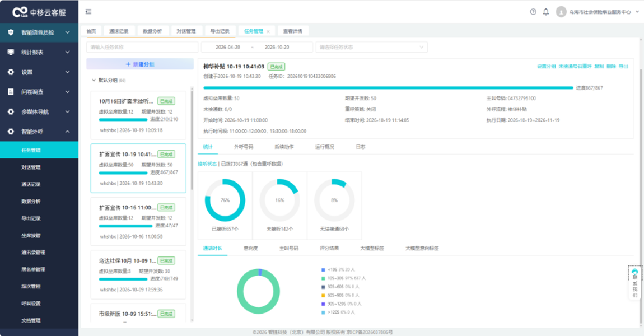
Task: Select the 大模型标签 chart tab
Action: (x=372, y=248)
